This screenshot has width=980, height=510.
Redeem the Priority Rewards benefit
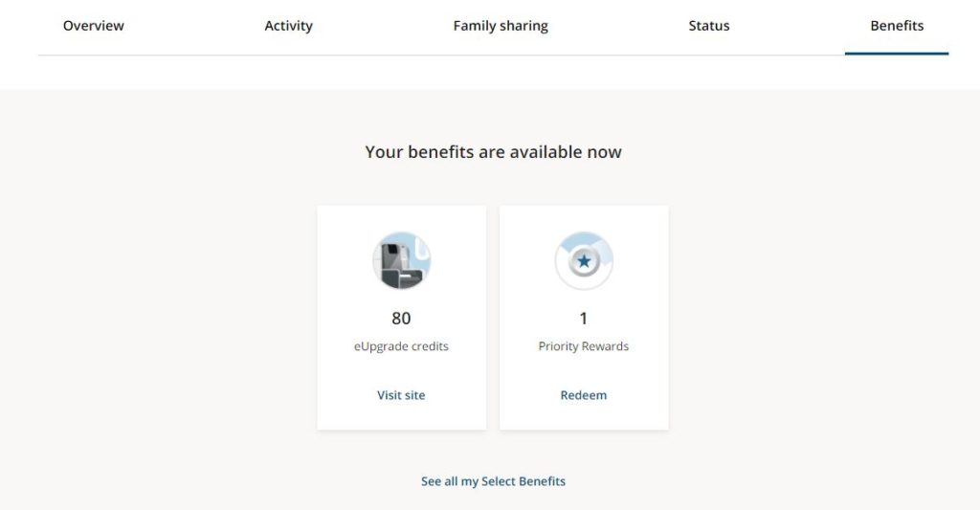[584, 395]
